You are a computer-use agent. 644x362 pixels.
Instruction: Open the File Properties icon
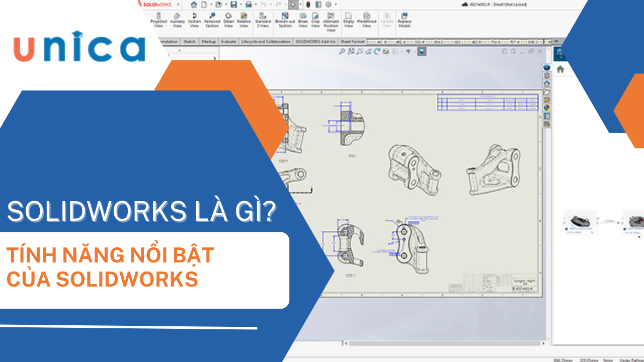point(318,4)
